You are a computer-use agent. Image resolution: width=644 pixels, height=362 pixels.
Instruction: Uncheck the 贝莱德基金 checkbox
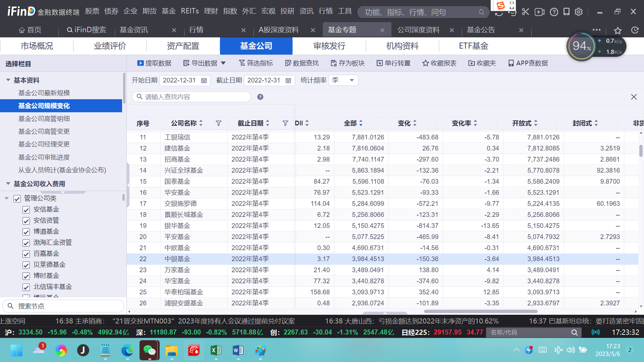click(26, 265)
